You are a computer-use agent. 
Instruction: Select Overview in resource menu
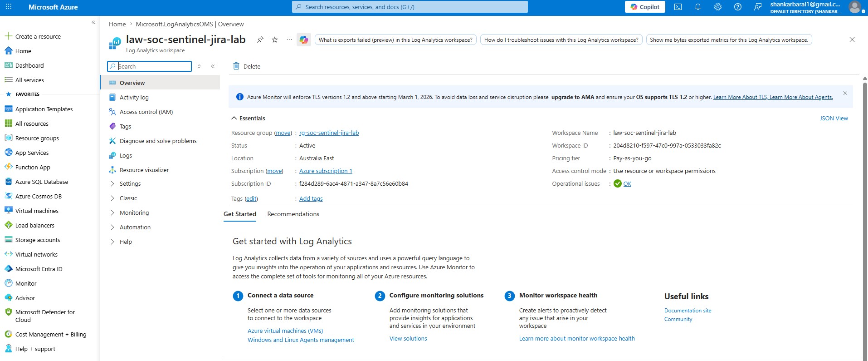[x=160, y=83]
